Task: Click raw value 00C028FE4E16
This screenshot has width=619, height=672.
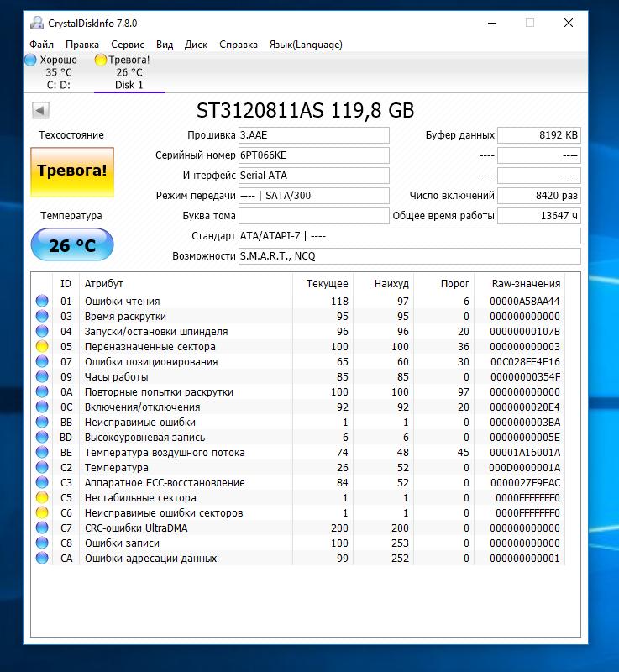Action: point(525,362)
